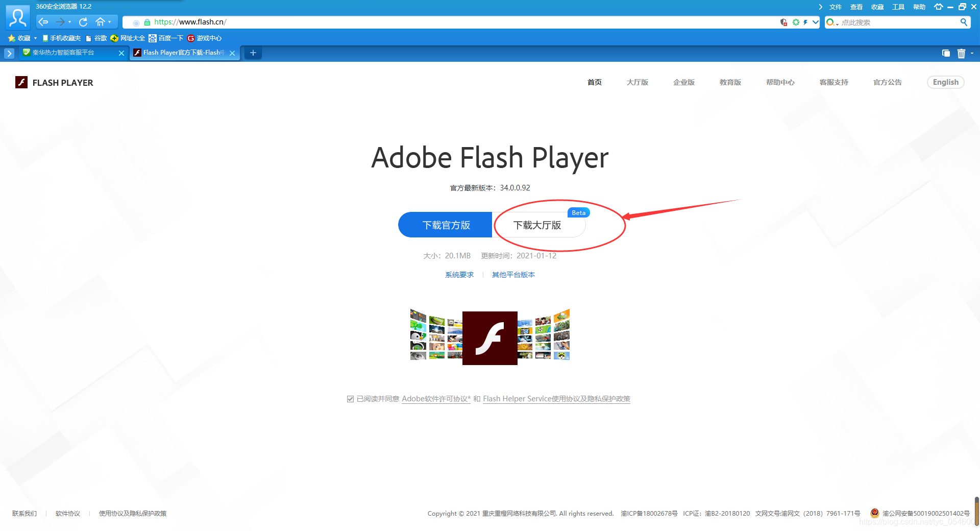980x531 pixels.
Task: Open the search engine selector dropdown
Action: pyautogui.click(x=832, y=22)
